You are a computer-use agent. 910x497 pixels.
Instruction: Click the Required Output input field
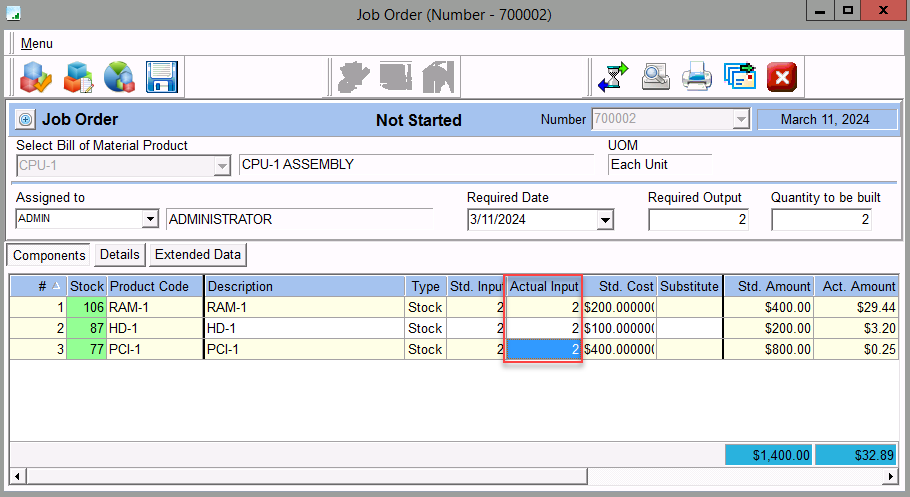click(698, 220)
